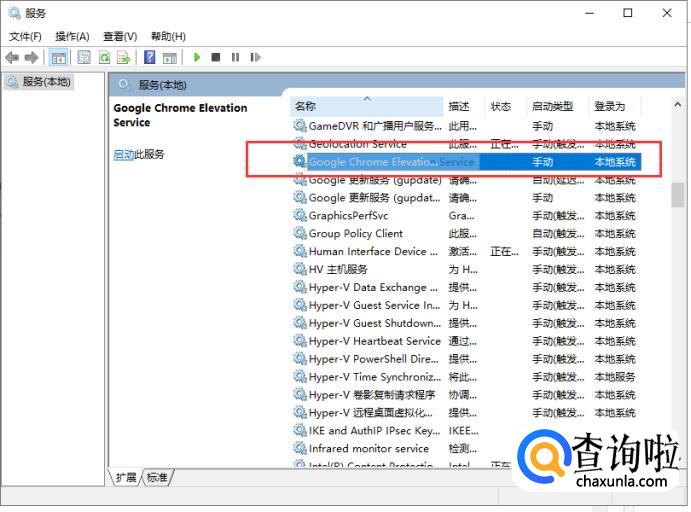This screenshot has width=691, height=512.
Task: Click the scrollbar up arrow
Action: (677, 104)
